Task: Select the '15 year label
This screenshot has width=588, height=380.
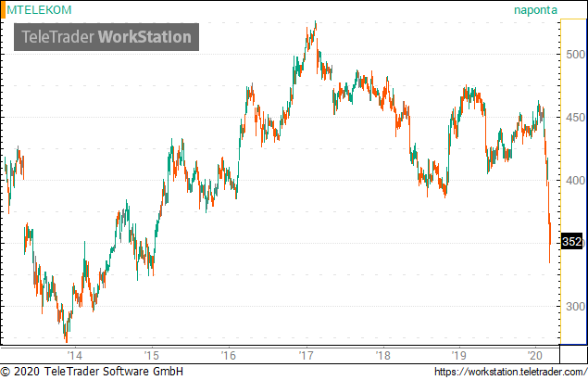Action: point(152,355)
